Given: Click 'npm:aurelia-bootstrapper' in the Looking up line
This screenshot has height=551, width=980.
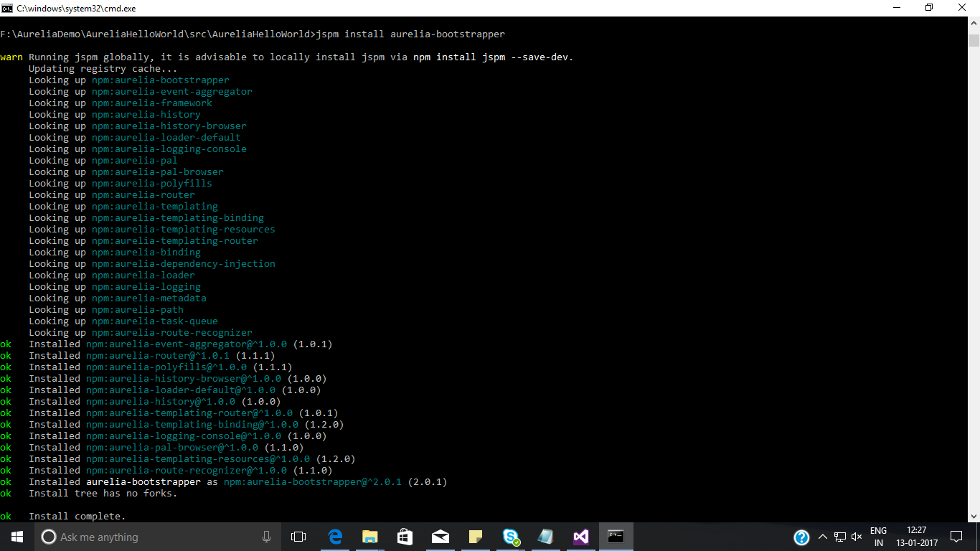Looking at the screenshot, I should click(x=161, y=80).
